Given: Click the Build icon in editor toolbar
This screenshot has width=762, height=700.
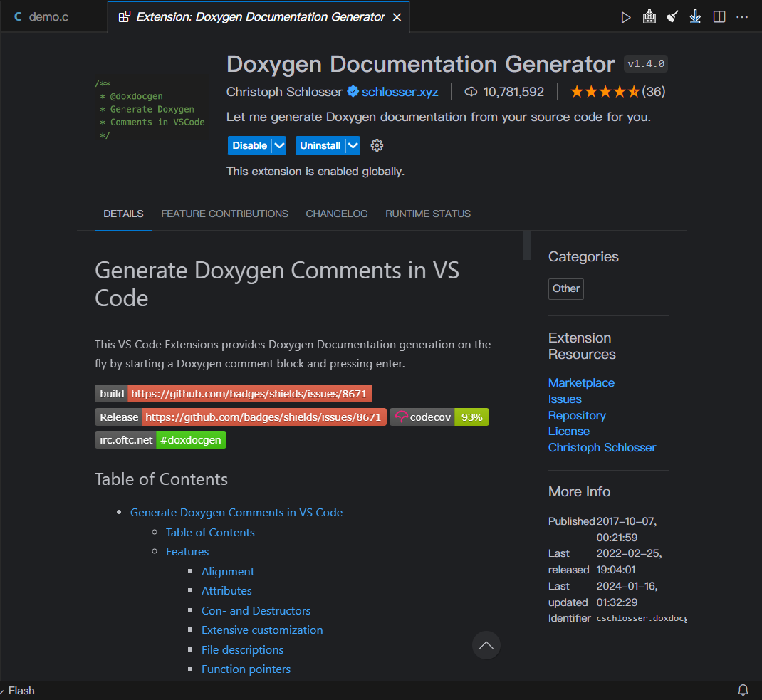Looking at the screenshot, I should 649,17.
